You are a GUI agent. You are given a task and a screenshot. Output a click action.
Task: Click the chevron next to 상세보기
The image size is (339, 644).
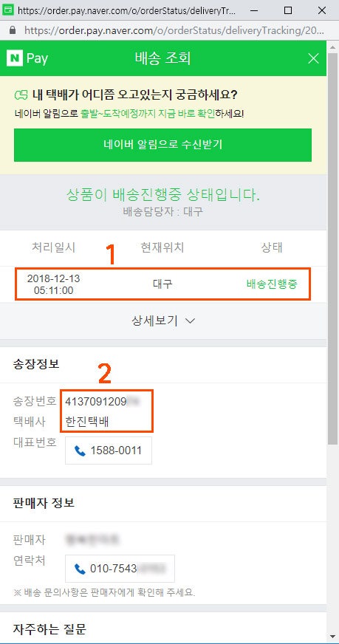190,321
